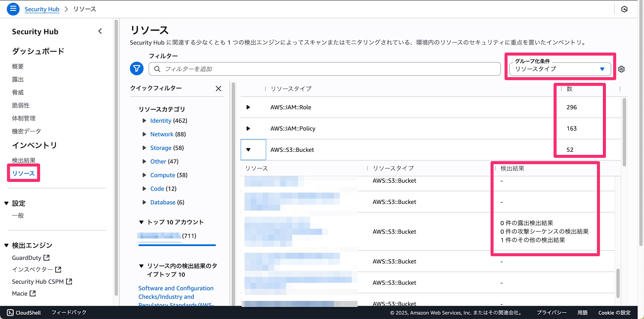
Task: Collapse the AWS::S3::Bucket row
Action: [x=248, y=150]
